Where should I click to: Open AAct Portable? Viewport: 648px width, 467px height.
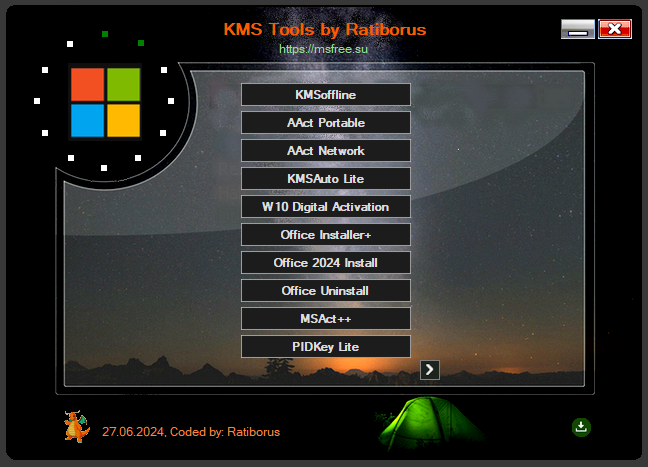coord(325,122)
